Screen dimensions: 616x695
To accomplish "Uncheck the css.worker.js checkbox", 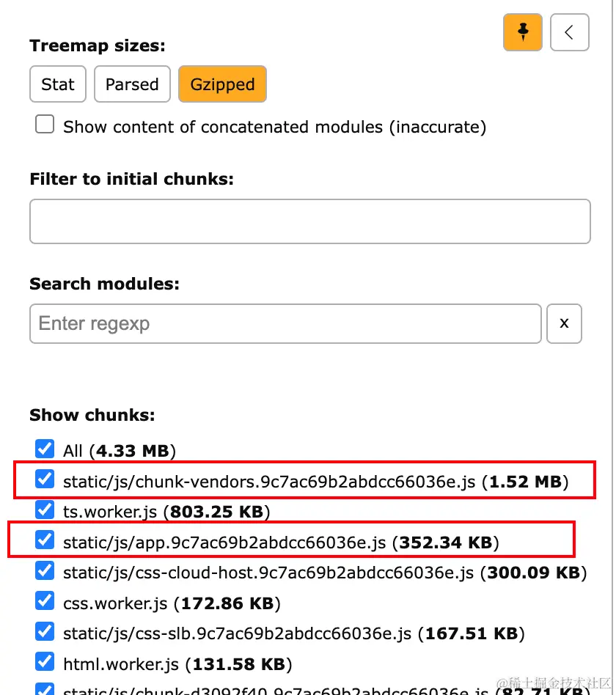I will 45,601.
